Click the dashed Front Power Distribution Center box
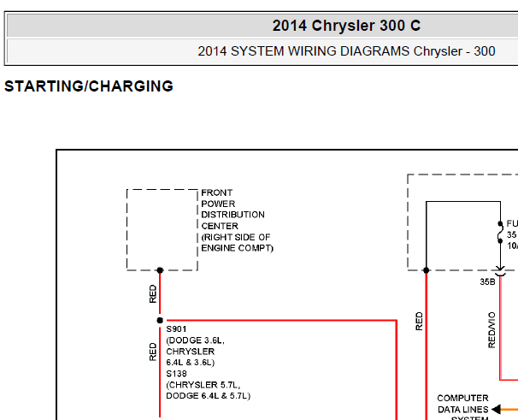The height and width of the screenshot is (420, 518). tap(162, 230)
